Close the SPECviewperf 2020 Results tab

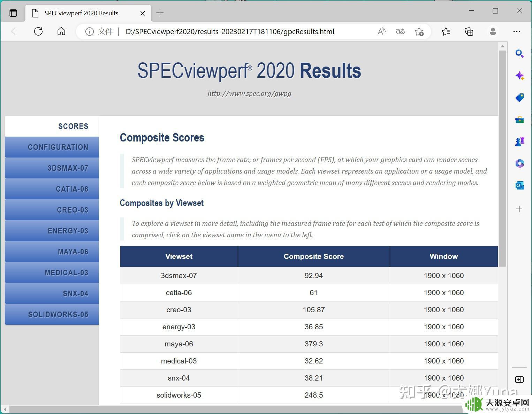pyautogui.click(x=143, y=13)
